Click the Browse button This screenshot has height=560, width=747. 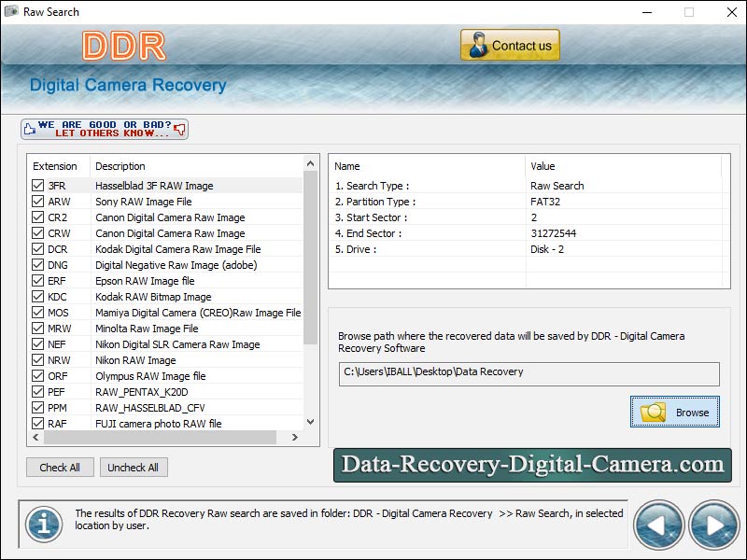pyautogui.click(x=674, y=412)
